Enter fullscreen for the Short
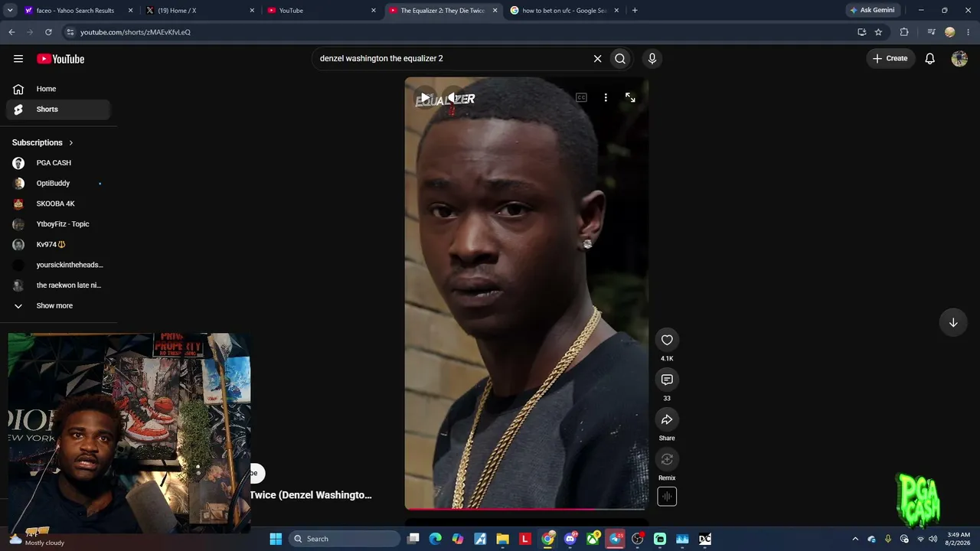The width and height of the screenshot is (980, 551). [630, 98]
